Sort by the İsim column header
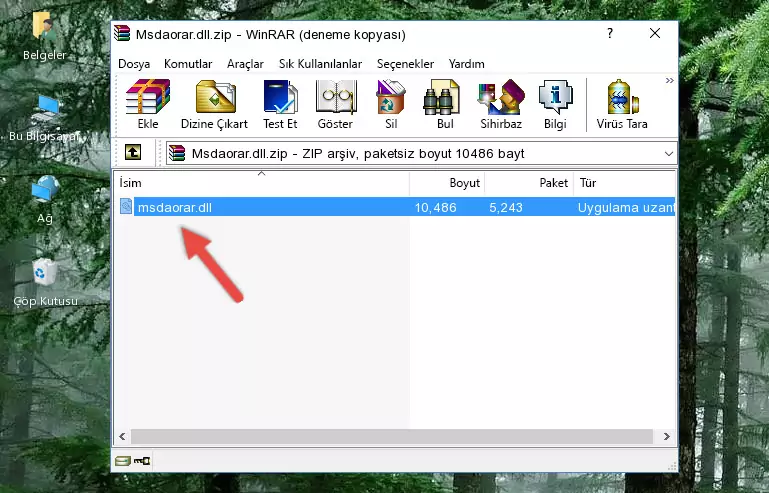 262,183
